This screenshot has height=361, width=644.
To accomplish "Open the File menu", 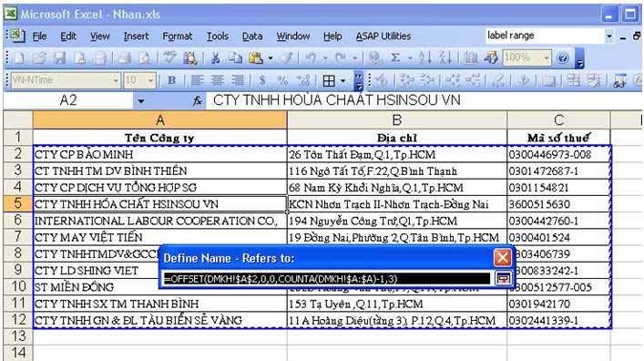I will [x=39, y=36].
